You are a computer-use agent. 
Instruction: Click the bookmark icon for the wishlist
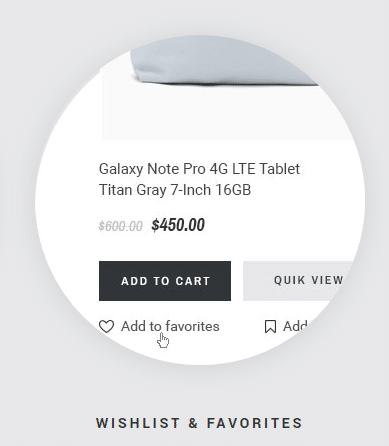tap(270, 327)
